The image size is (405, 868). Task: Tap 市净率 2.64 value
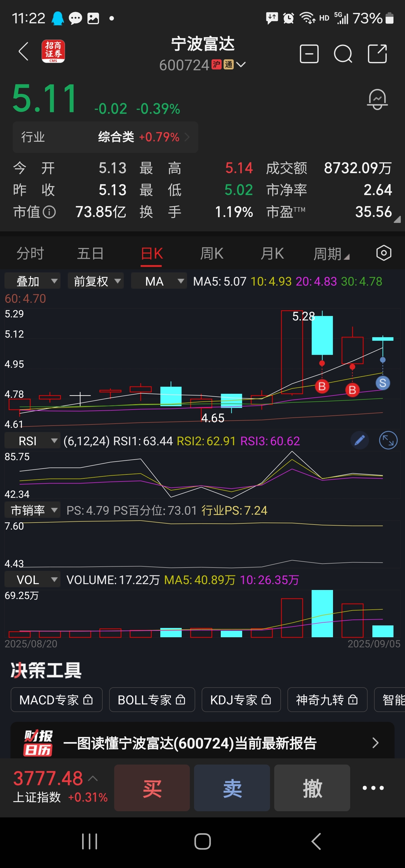378,190
